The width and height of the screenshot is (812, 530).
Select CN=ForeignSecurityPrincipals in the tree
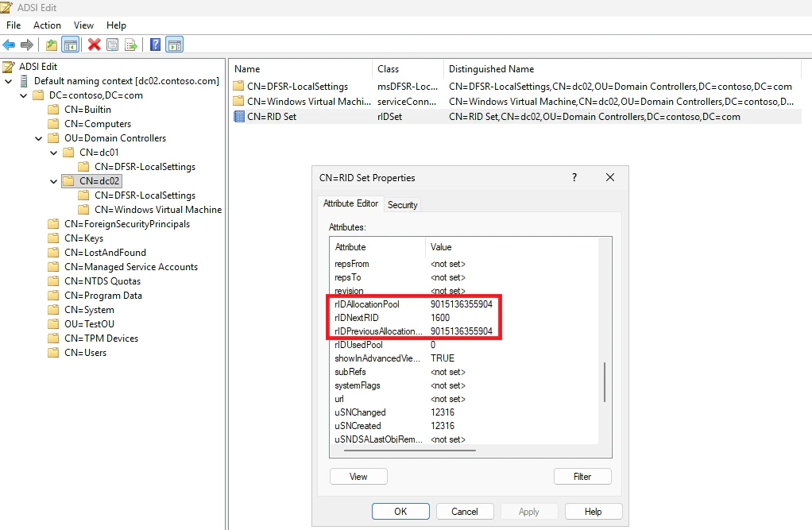[x=127, y=224]
